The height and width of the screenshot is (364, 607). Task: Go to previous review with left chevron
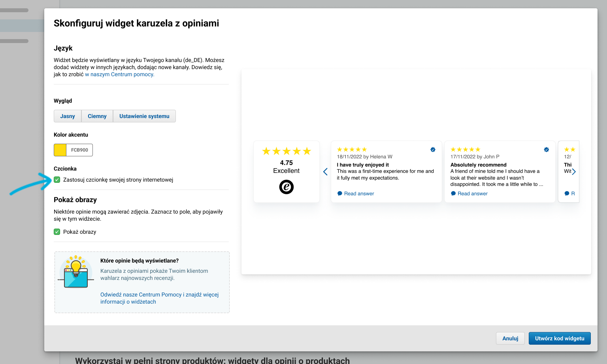[325, 172]
